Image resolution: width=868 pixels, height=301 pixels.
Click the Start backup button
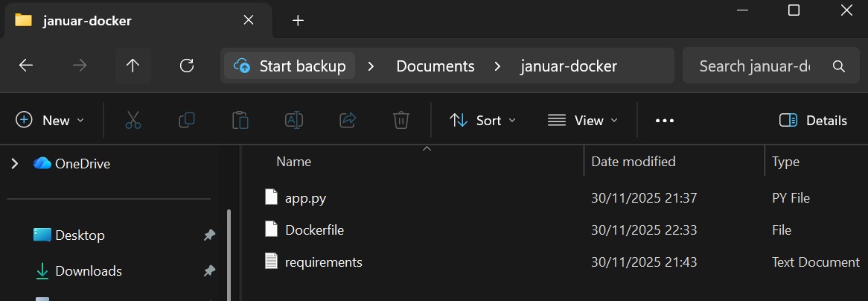point(290,66)
